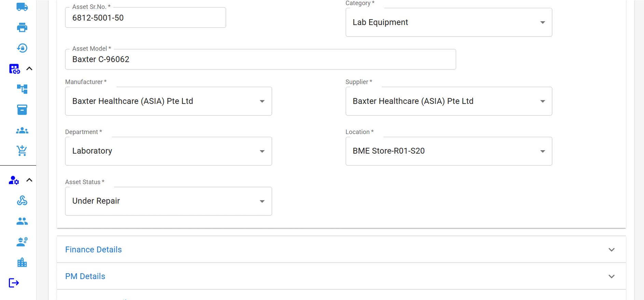This screenshot has height=300, width=644.
Task: Open the groups people sidebar icon
Action: pos(22,130)
